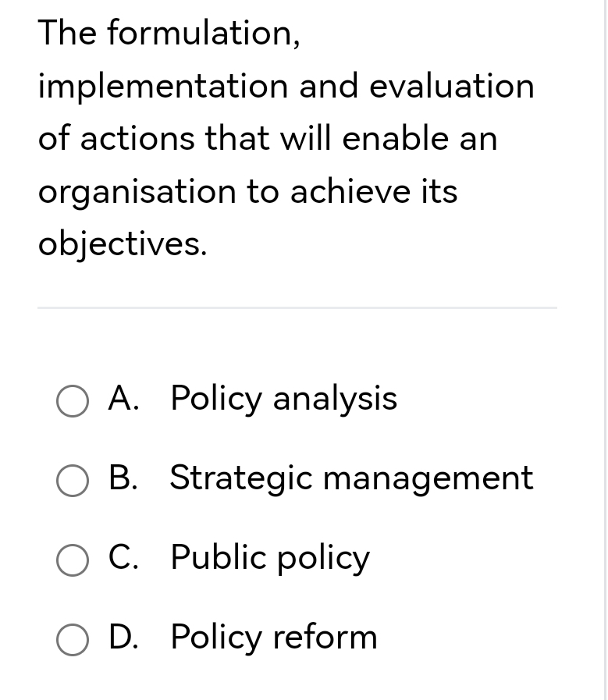Click the Strategic management answer text

(x=351, y=478)
